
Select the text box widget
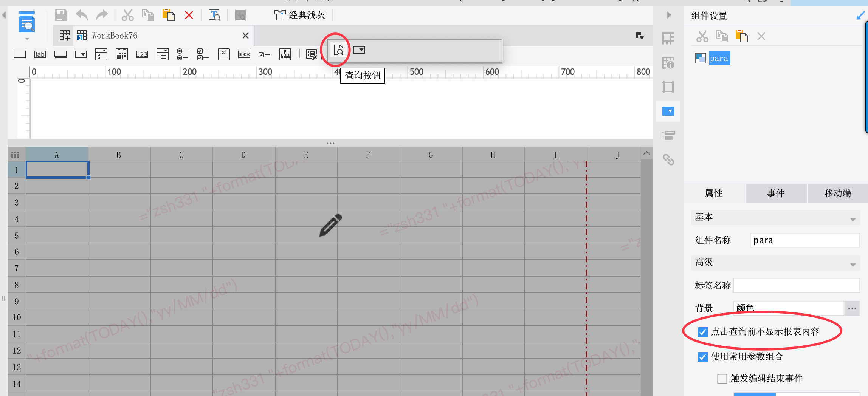tap(20, 54)
